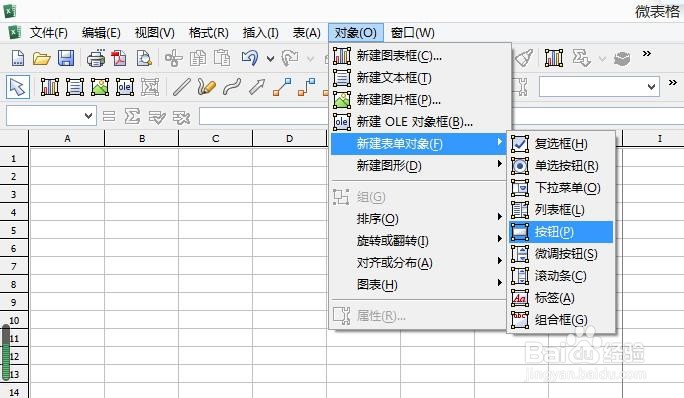The width and height of the screenshot is (684, 398).
Task: Choose 复选框(H) from the form object submenu
Action: 561,144
